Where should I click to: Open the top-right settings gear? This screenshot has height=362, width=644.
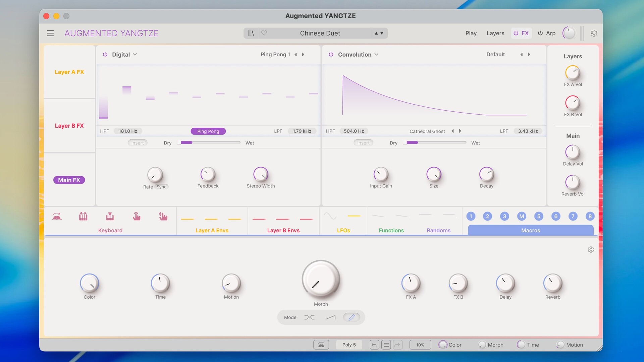coord(594,33)
